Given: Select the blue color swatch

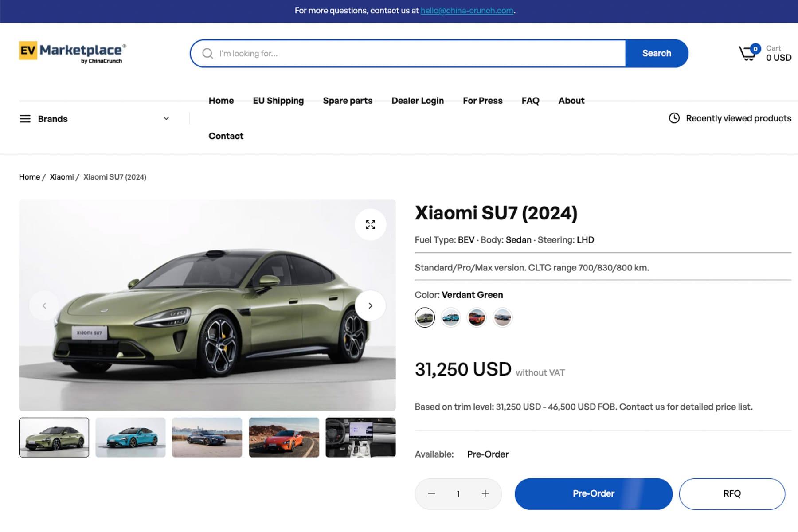Looking at the screenshot, I should tap(450, 317).
